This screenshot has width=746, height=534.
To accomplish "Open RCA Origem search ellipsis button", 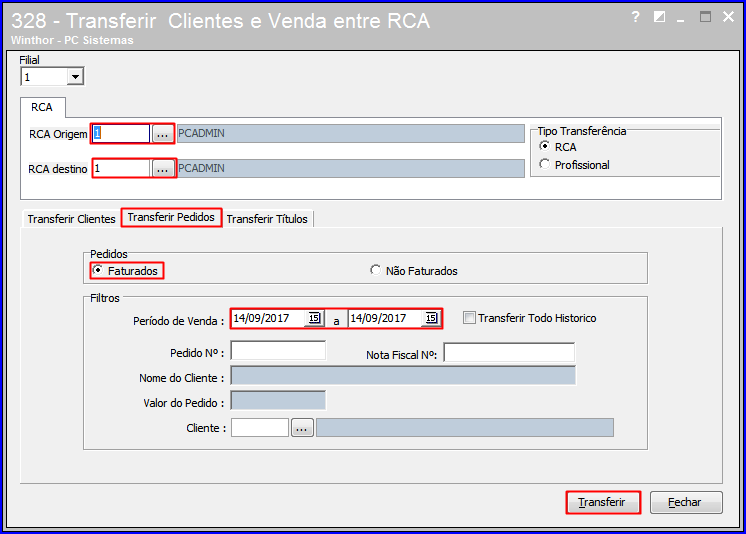I will coord(162,134).
